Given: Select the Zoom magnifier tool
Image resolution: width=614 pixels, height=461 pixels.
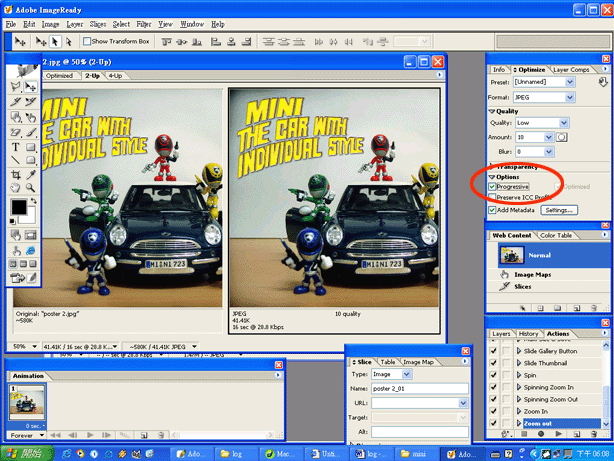Looking at the screenshot, I should [31, 188].
